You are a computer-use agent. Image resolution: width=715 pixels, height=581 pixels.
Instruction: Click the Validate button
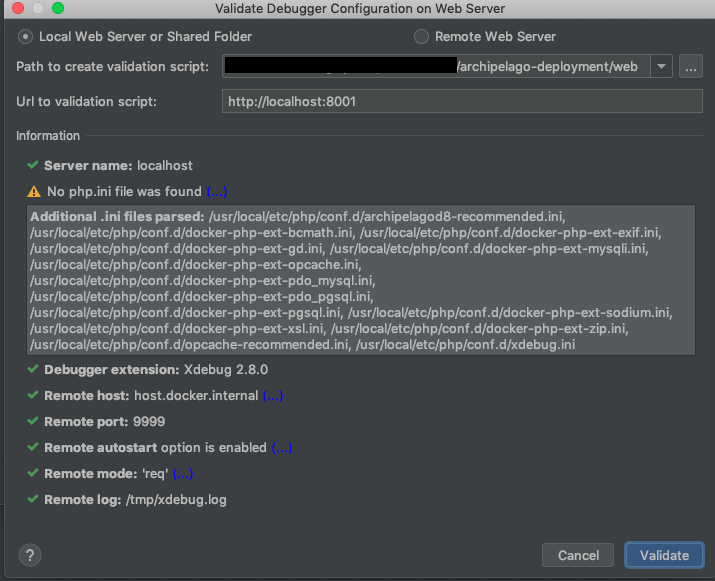coord(664,555)
